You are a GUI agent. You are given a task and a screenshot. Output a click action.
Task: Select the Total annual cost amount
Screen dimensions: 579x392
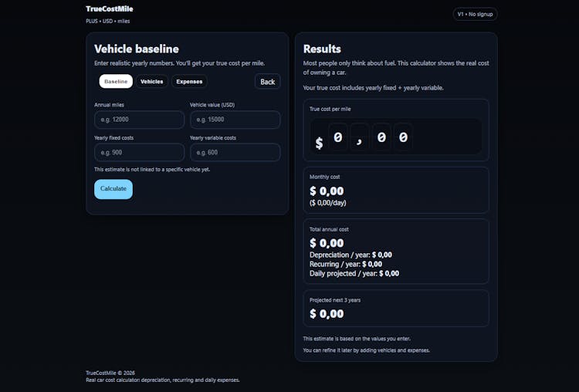click(x=327, y=243)
